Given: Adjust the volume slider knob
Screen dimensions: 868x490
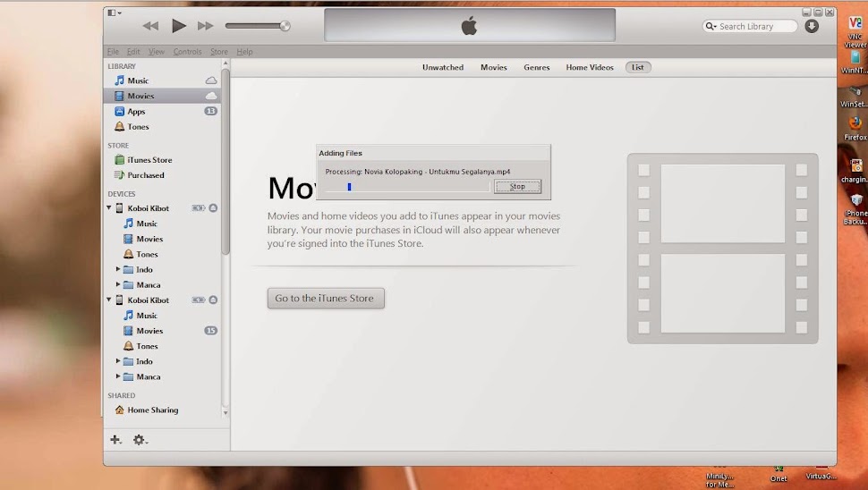Looking at the screenshot, I should (x=285, y=25).
